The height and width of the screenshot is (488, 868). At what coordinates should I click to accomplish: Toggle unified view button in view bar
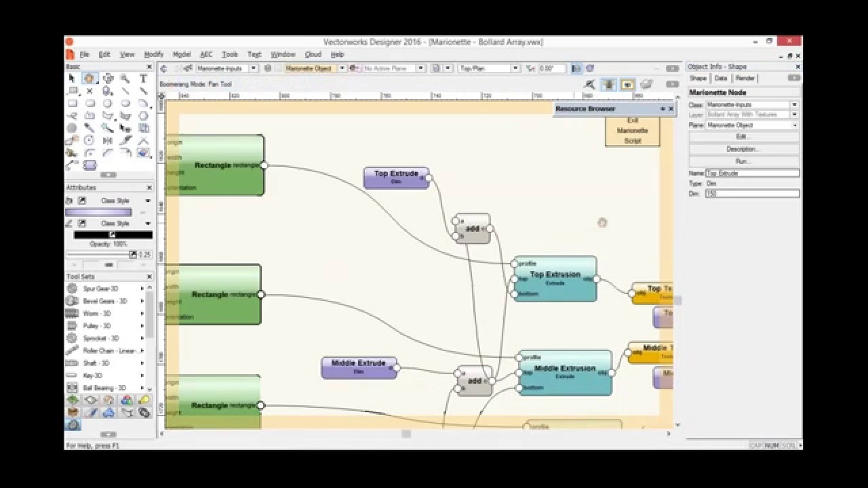pyautogui.click(x=576, y=68)
